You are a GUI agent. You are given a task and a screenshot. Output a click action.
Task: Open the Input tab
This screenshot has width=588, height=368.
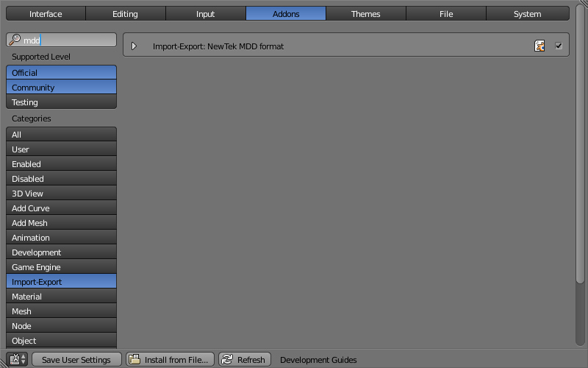(206, 14)
